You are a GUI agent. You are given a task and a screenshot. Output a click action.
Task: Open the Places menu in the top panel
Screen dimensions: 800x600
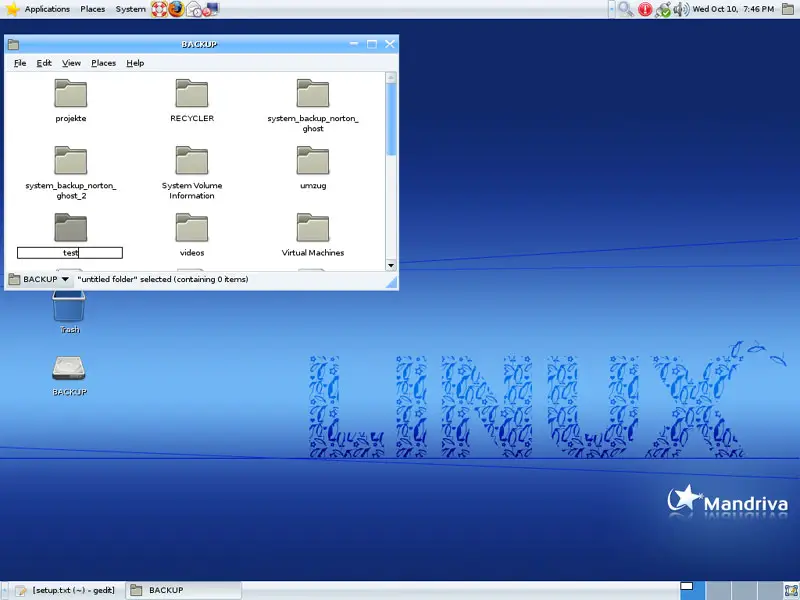[x=92, y=9]
